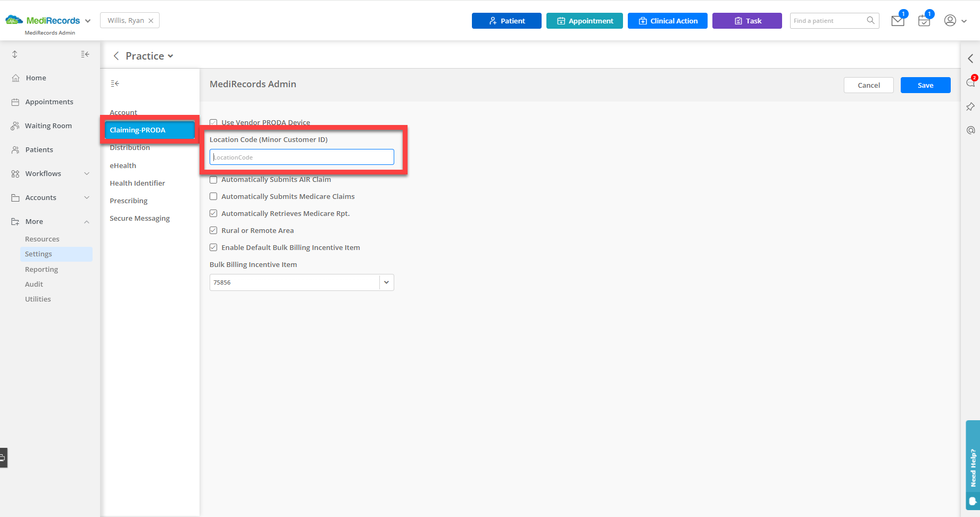
Task: Open Appointments in sidebar
Action: [49, 102]
